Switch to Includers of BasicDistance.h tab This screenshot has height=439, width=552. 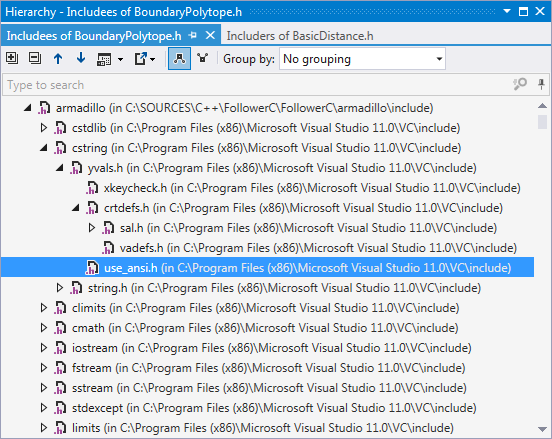(300, 36)
